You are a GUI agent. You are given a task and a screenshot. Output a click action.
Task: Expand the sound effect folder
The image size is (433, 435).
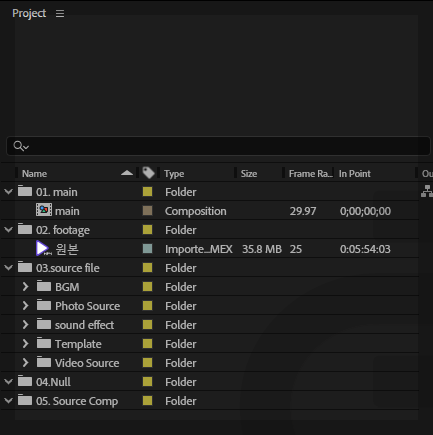[x=26, y=325]
